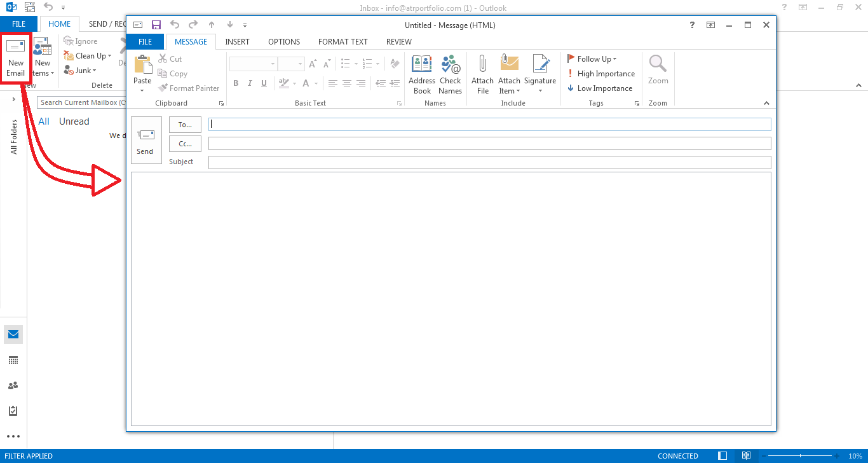Toggle High Importance tag
This screenshot has height=463, width=868.
(600, 74)
